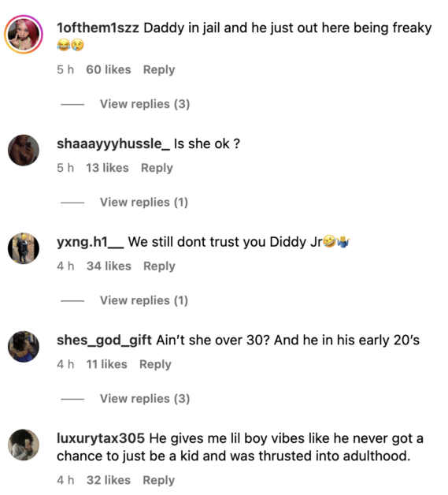The image size is (448, 495).
Task: View the 32 likes on luxurytax305 comment
Action: coord(109,480)
